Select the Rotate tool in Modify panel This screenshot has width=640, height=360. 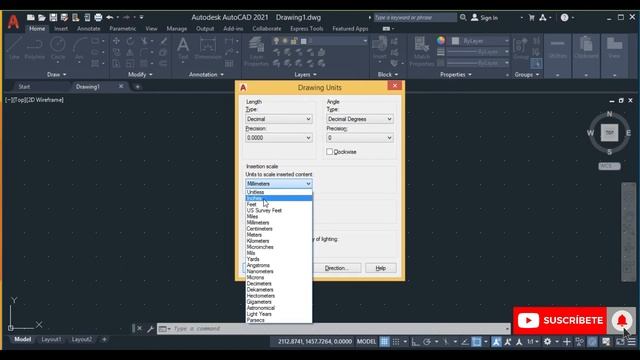click(x=130, y=41)
